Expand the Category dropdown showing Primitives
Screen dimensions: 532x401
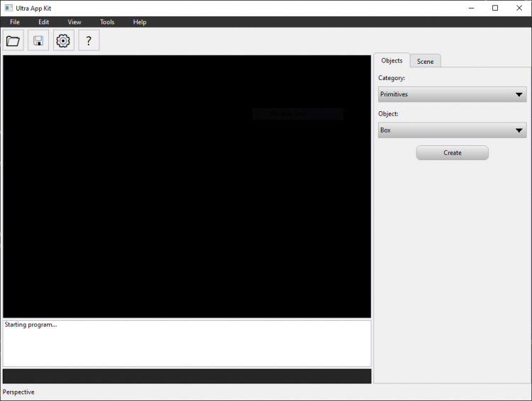[452, 94]
